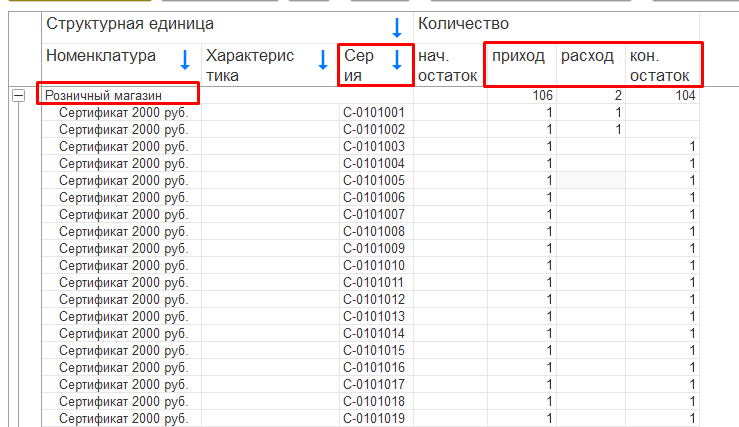Select series cell C-0101011
Viewport: 739px width, 427px height.
point(376,282)
